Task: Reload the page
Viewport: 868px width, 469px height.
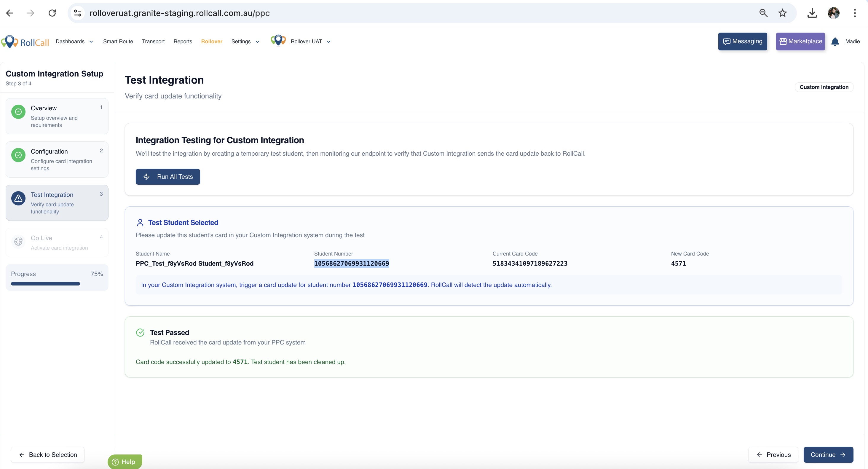Action: (x=52, y=13)
